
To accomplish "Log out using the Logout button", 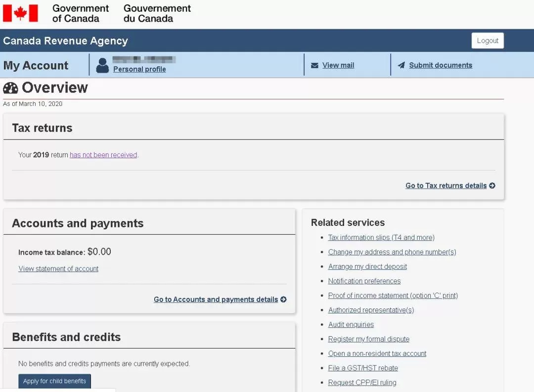I will [488, 41].
